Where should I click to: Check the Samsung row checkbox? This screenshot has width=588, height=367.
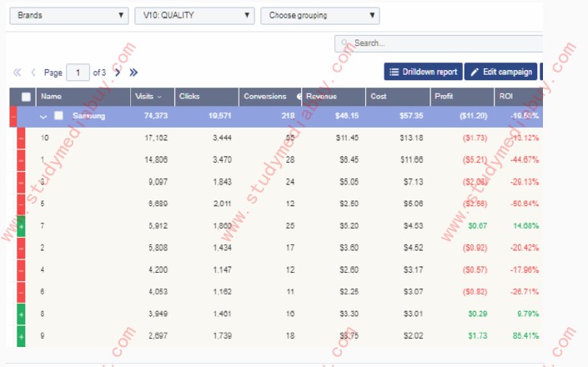click(x=58, y=115)
